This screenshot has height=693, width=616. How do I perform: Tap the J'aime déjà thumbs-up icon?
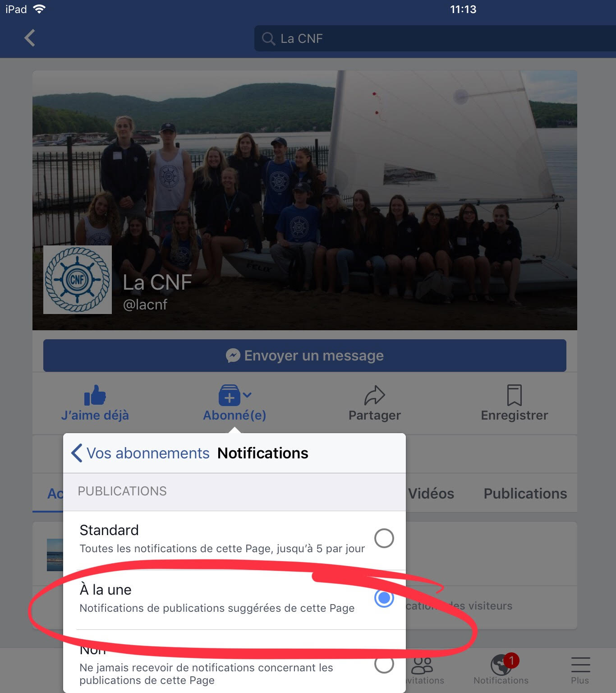click(95, 395)
